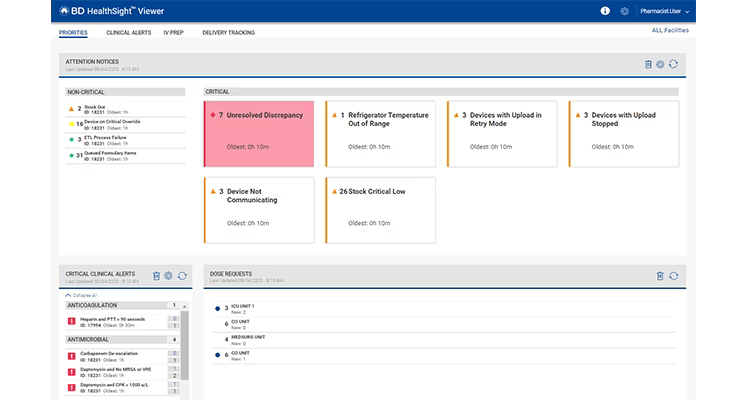Viewport: 748px width, 400px height.
Task: Click the ALL Facilities link
Action: pyautogui.click(x=670, y=31)
